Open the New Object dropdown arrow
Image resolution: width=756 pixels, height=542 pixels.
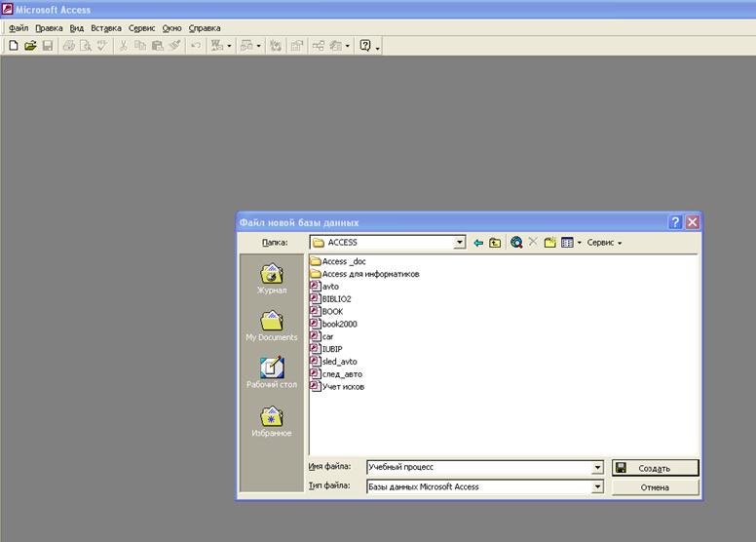pos(347,47)
